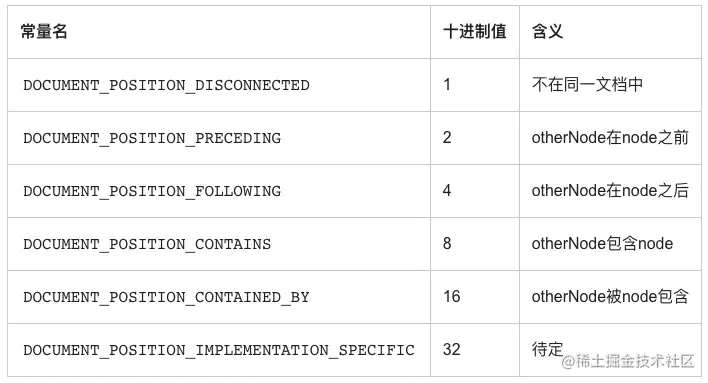This screenshot has height=383, width=708.
Task: Click the otherNode包含node meaning cell
Action: [x=610, y=244]
